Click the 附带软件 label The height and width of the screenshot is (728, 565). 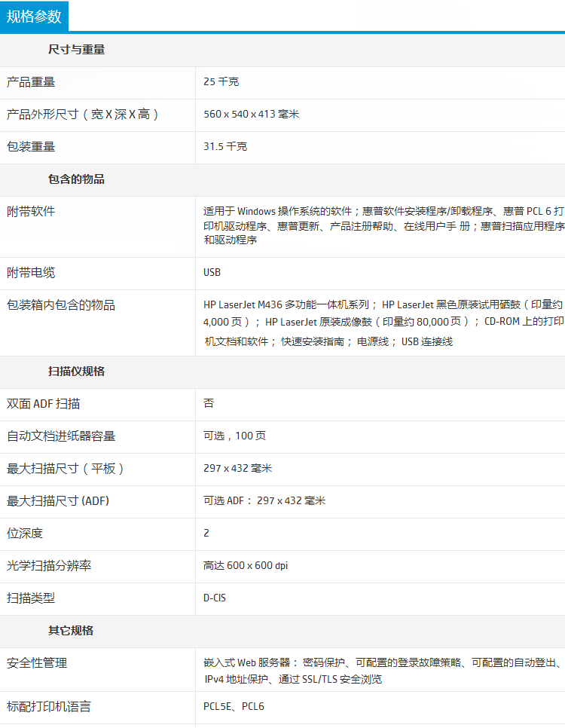click(x=31, y=212)
